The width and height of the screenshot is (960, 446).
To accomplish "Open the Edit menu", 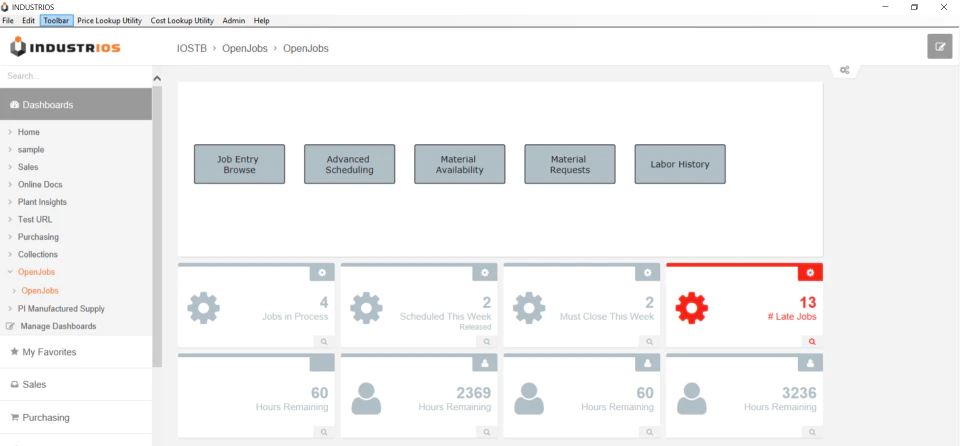I will tap(29, 20).
